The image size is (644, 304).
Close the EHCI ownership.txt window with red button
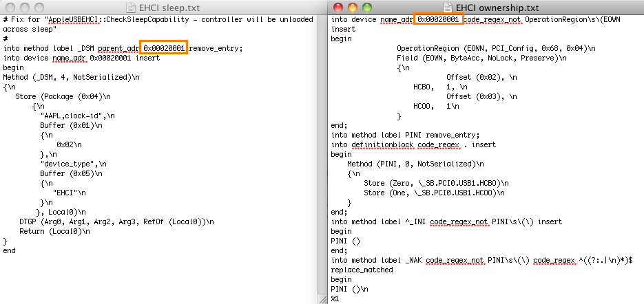click(x=338, y=8)
